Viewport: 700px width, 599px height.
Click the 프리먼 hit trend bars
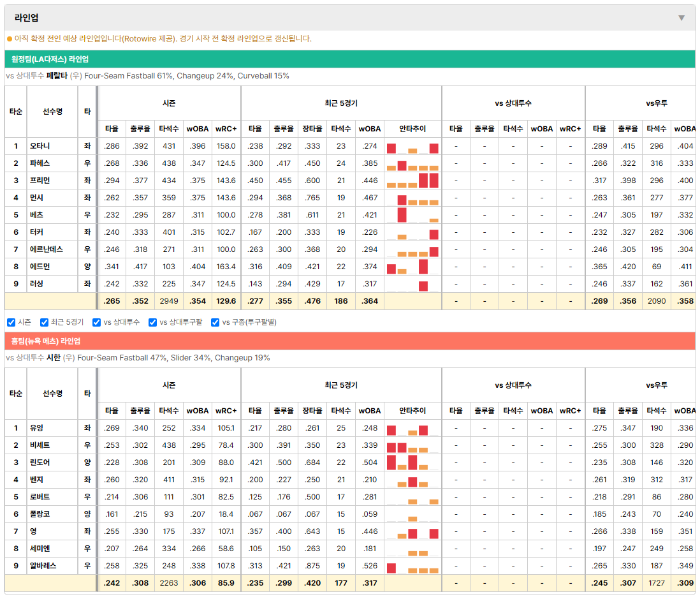click(412, 181)
